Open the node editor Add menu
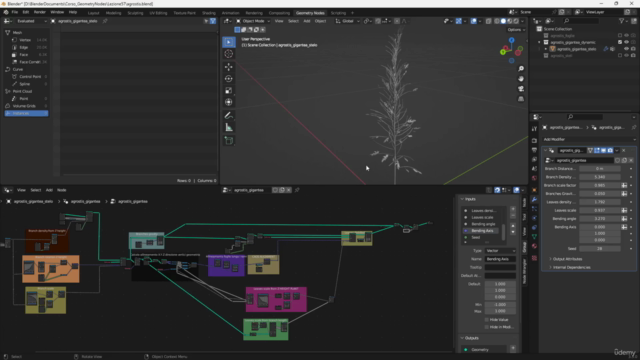The height and width of the screenshot is (360, 640). [49, 190]
